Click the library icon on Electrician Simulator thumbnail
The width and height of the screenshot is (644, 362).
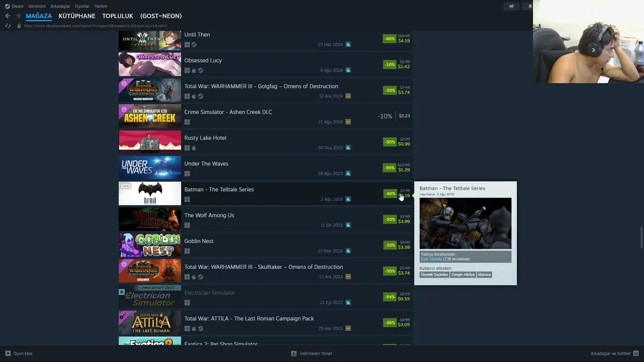(x=122, y=292)
